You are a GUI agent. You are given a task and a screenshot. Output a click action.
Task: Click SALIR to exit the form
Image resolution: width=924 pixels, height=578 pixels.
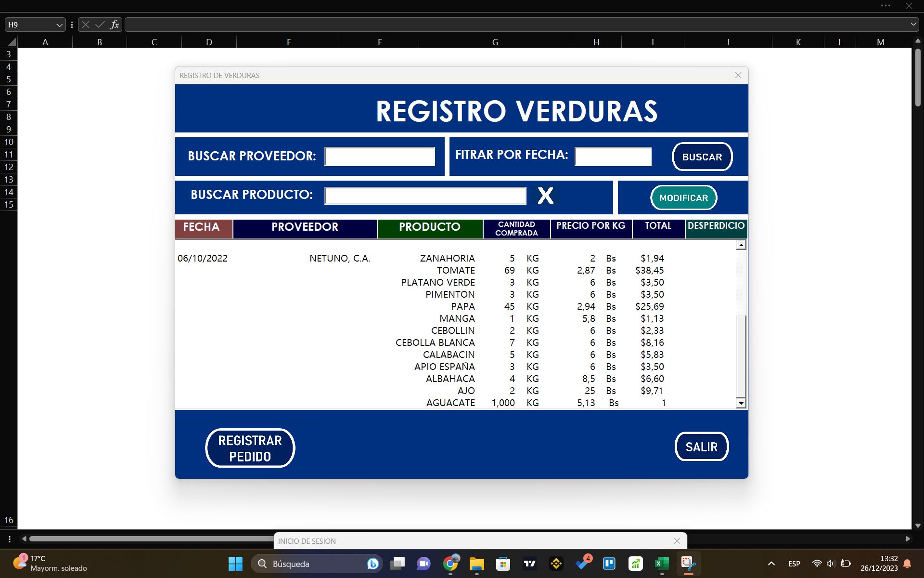pyautogui.click(x=702, y=447)
